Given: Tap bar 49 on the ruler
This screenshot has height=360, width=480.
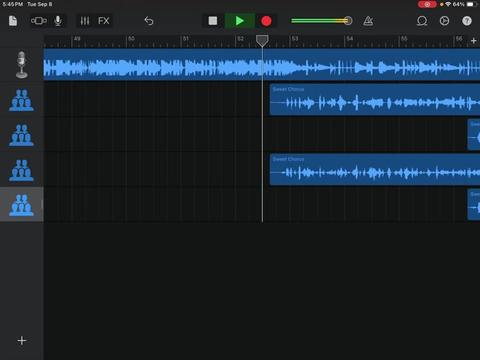Looking at the screenshot, I should click(77, 39).
